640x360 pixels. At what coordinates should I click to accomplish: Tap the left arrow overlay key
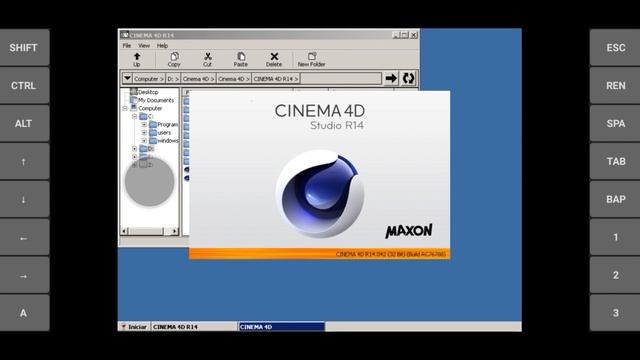(24, 237)
